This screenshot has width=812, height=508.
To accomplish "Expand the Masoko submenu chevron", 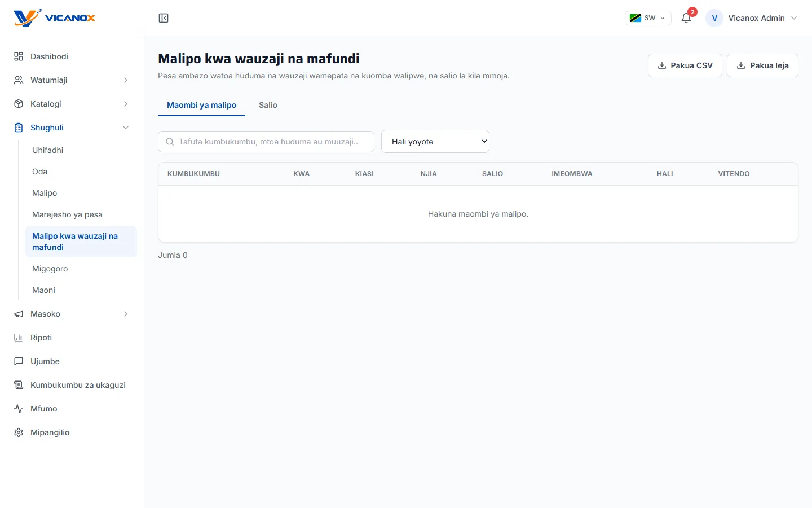I will 126,314.
